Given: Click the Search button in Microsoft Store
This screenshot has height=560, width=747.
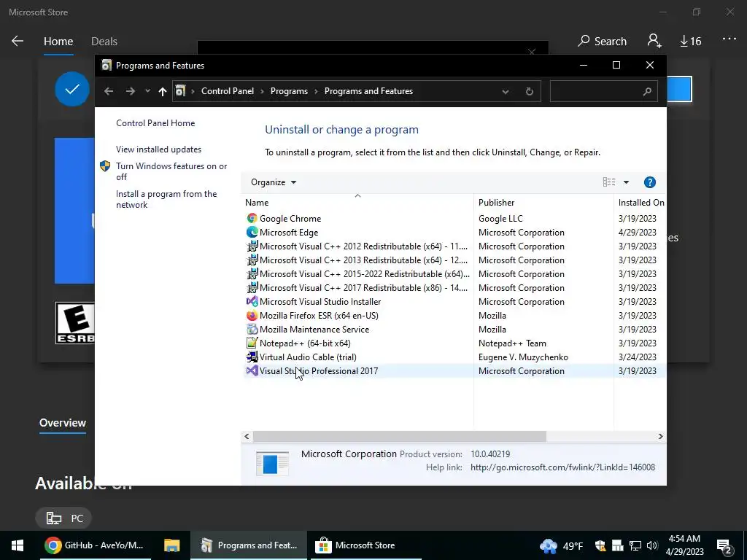Looking at the screenshot, I should [x=602, y=42].
